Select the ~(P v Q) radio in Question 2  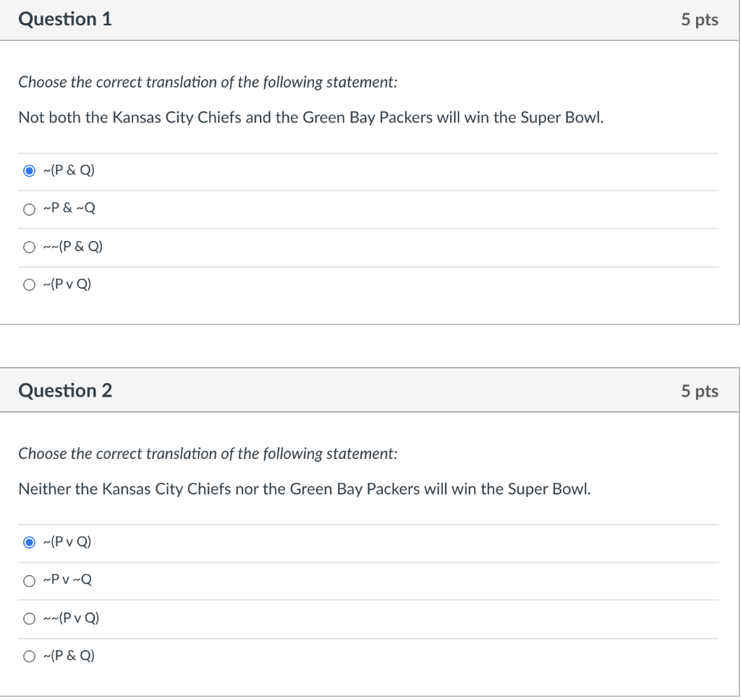(29, 542)
